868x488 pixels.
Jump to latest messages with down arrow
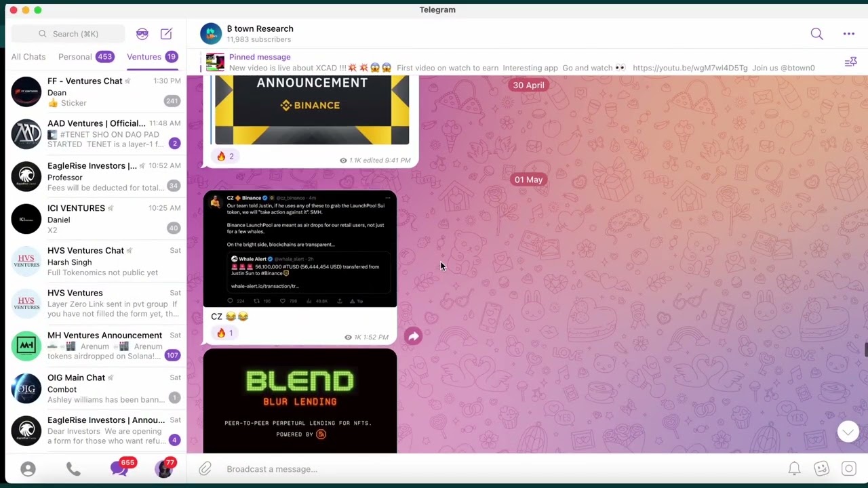pyautogui.click(x=848, y=432)
